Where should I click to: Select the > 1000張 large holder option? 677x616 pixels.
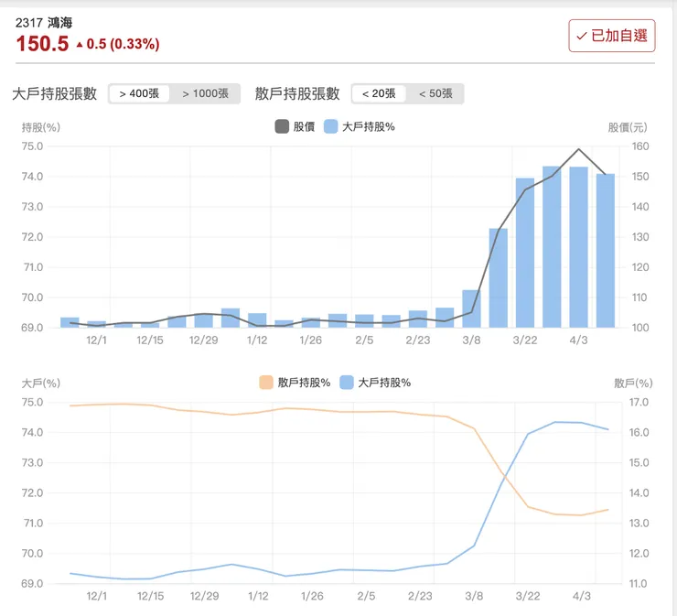(205, 93)
